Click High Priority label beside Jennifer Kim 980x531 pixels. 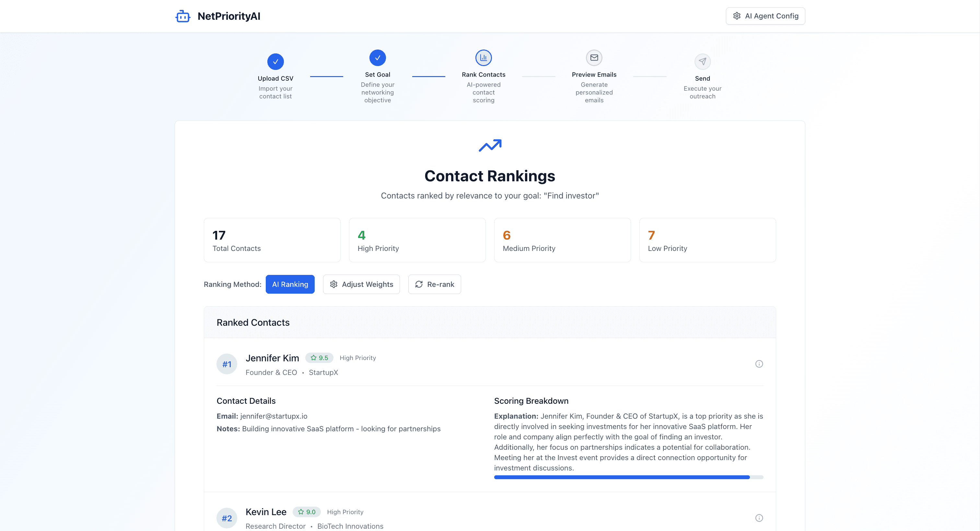357,358
